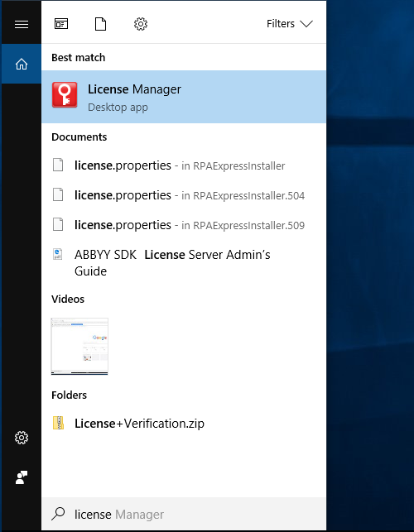Image resolution: width=414 pixels, height=532 pixels.
Task: Click the PDF icon beside ABBYY guide
Action: [x=58, y=255]
